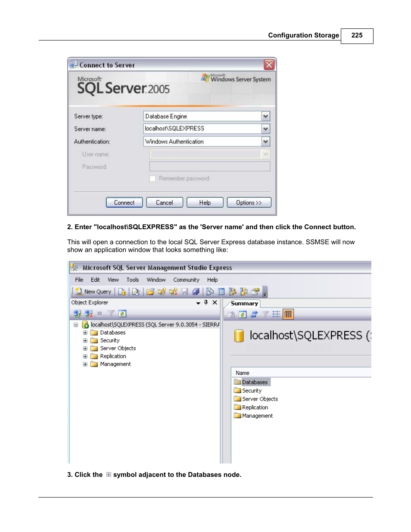Expand the Replication tree node

coord(85,356)
